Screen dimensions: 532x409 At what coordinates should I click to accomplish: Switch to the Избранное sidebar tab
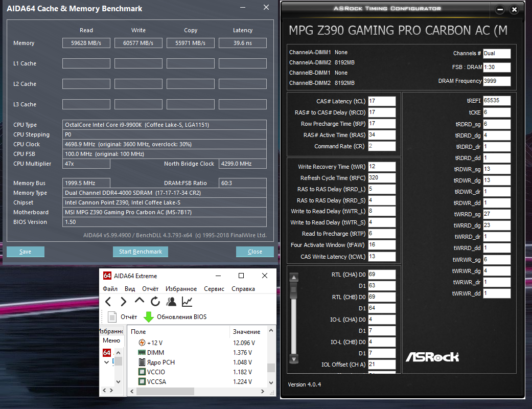[111, 331]
